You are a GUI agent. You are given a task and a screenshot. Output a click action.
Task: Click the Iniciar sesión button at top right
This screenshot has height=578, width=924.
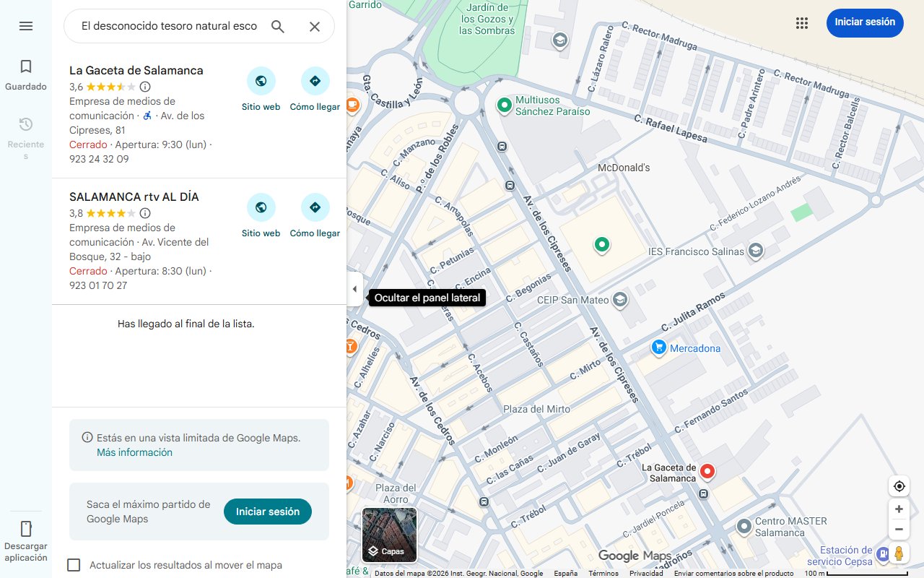tap(865, 22)
